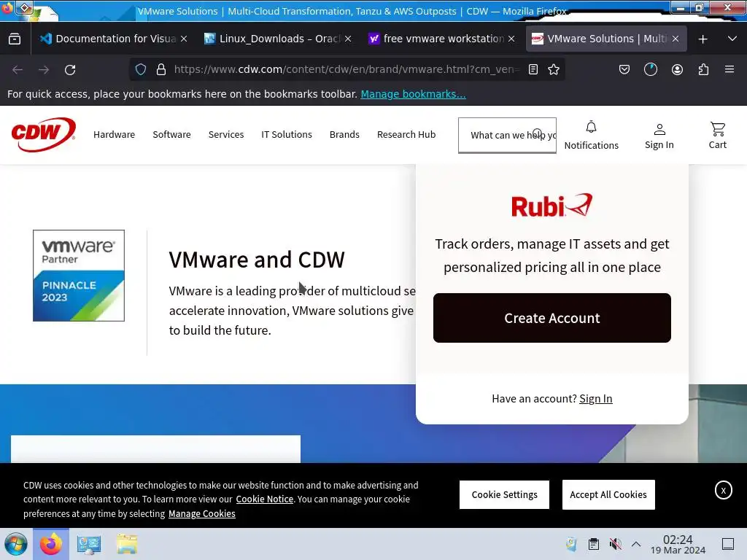Accept All Cookies

[608, 495]
